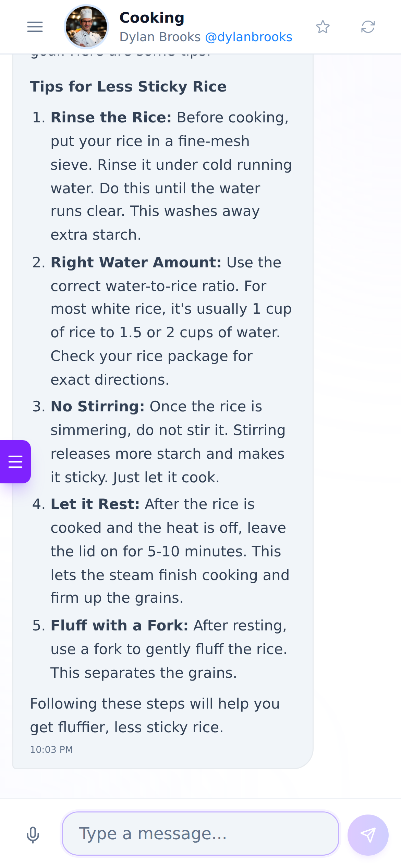Follow the @dylanbrooks handle link
The image size is (401, 868).
(249, 37)
